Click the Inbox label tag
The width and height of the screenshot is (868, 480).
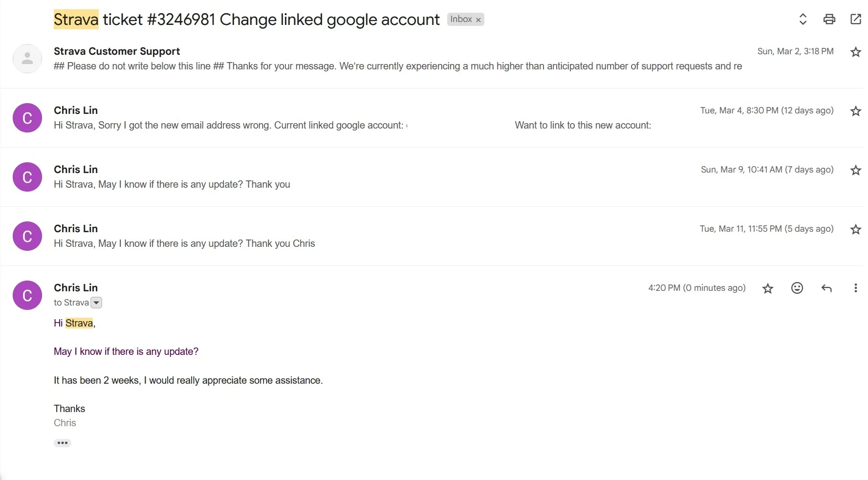click(x=461, y=19)
